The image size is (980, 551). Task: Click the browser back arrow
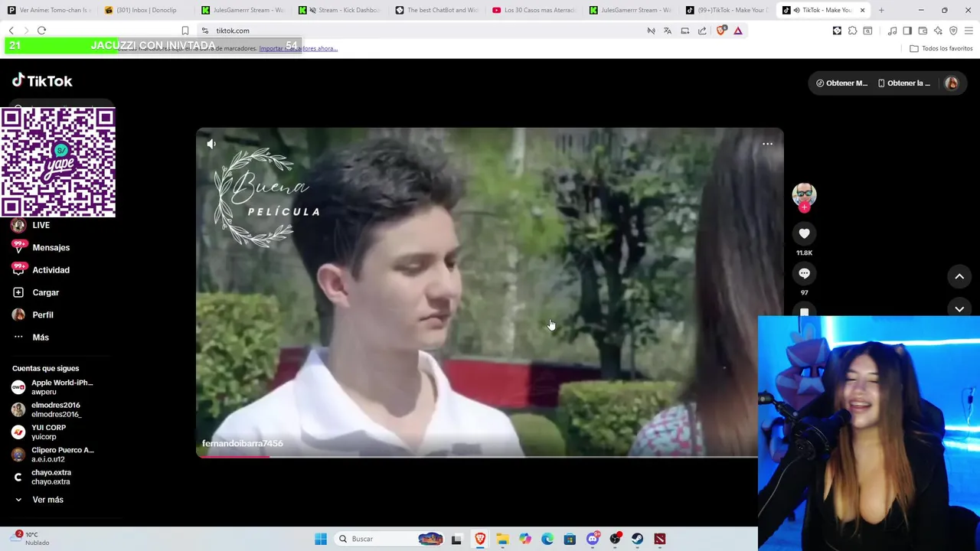pos(11,31)
